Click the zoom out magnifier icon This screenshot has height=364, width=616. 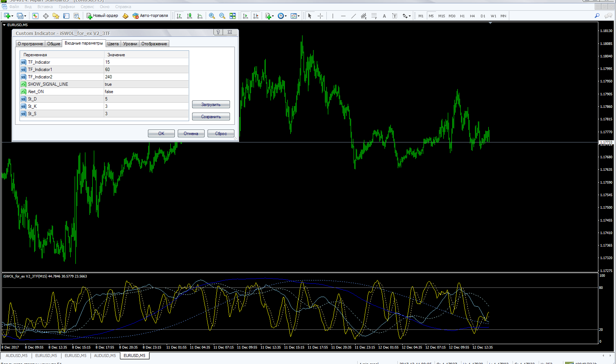(222, 16)
